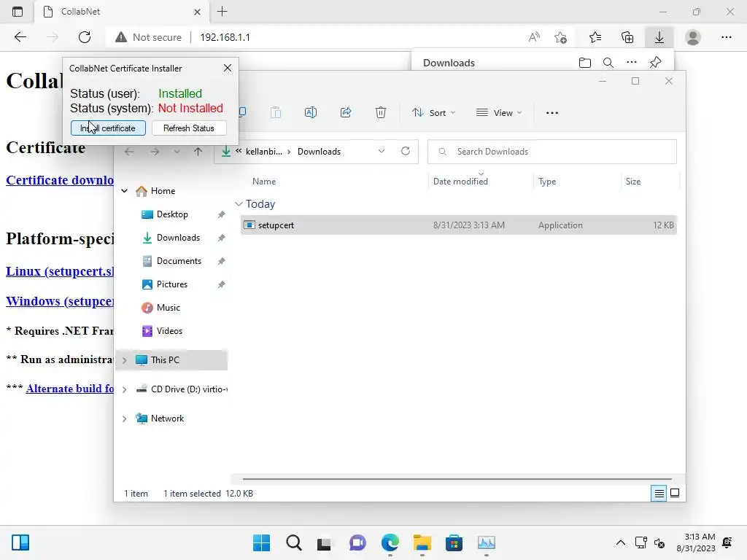Screen dimensions: 747x560
Task: Search downloads in Edge Downloads panel
Action: (608, 63)
